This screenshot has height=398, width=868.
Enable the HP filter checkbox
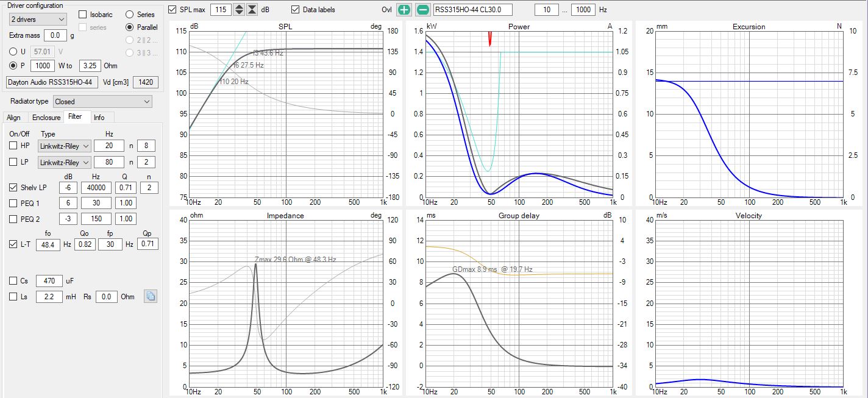tap(13, 146)
